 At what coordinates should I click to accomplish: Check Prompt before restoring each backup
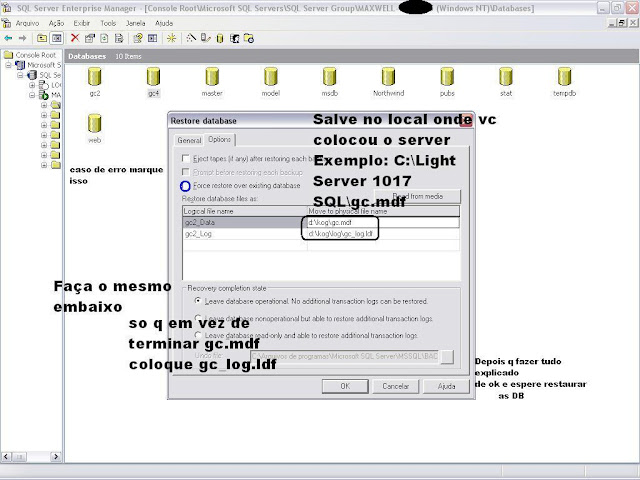point(186,172)
